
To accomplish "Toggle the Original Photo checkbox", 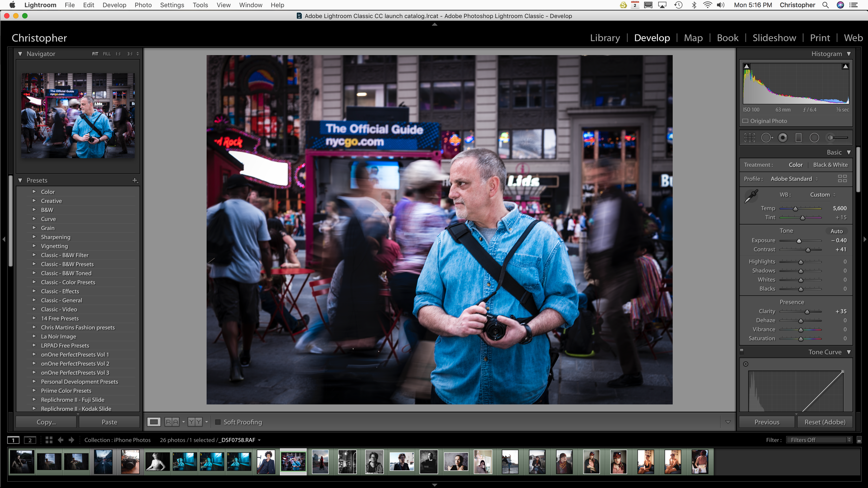I will click(745, 121).
